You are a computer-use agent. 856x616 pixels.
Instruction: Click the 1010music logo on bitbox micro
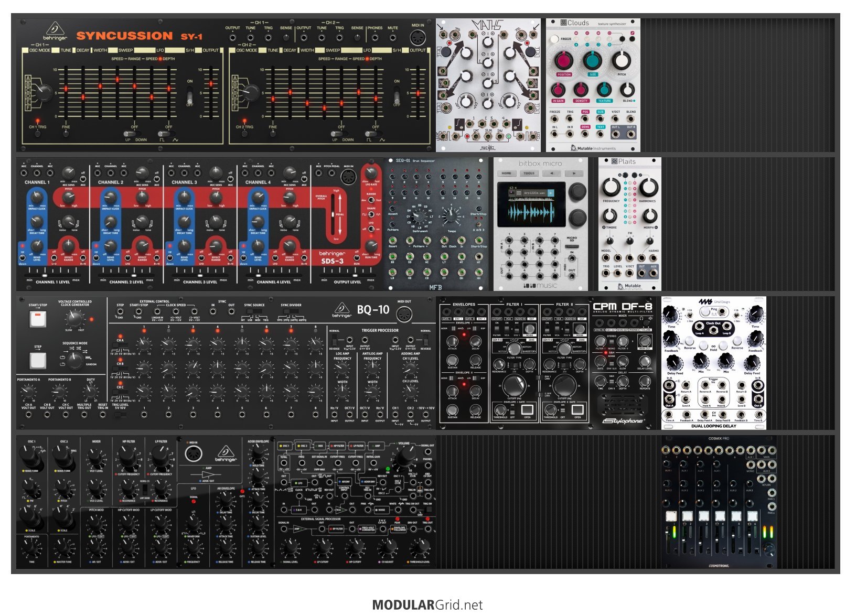tap(540, 286)
